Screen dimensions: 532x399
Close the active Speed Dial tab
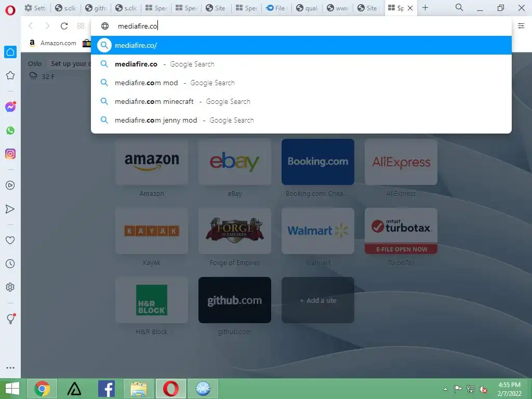click(410, 8)
